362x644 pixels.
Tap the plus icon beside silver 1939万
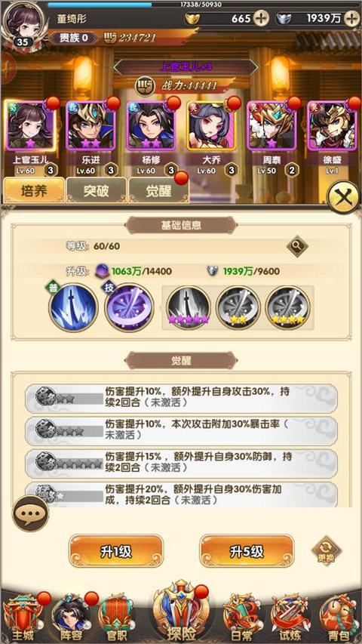click(351, 18)
